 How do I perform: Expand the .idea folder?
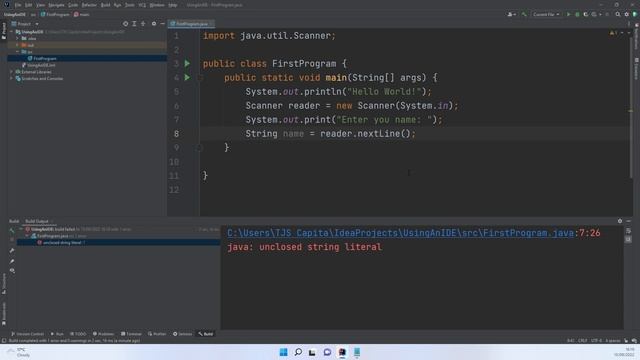pyautogui.click(x=17, y=38)
